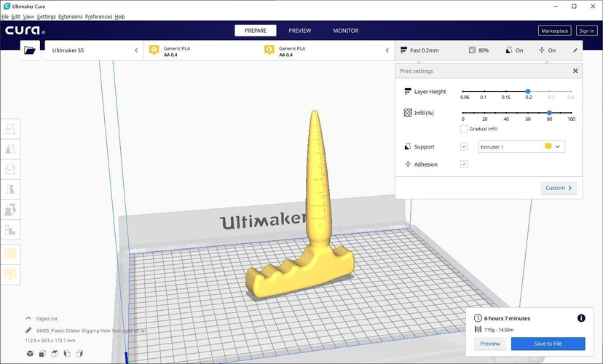This screenshot has height=364, width=603.
Task: Uncheck the Support checkbox
Action: [464, 146]
